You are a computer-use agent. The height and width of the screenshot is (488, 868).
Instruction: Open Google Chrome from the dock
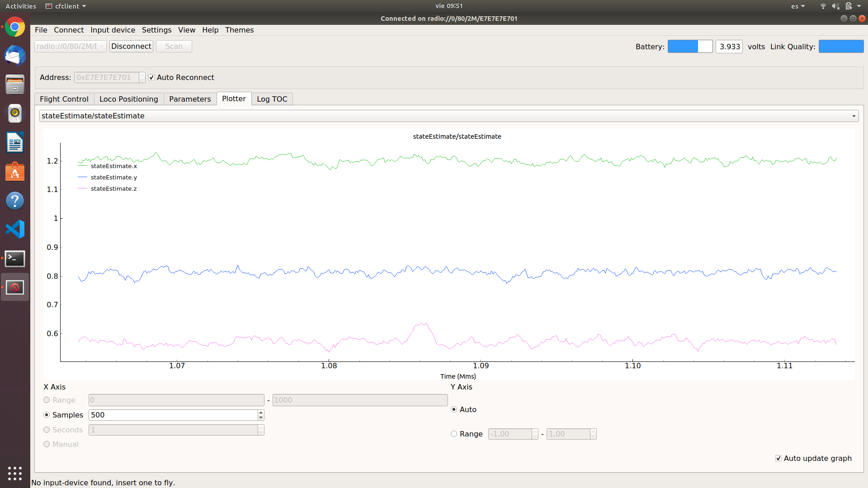pos(15,27)
